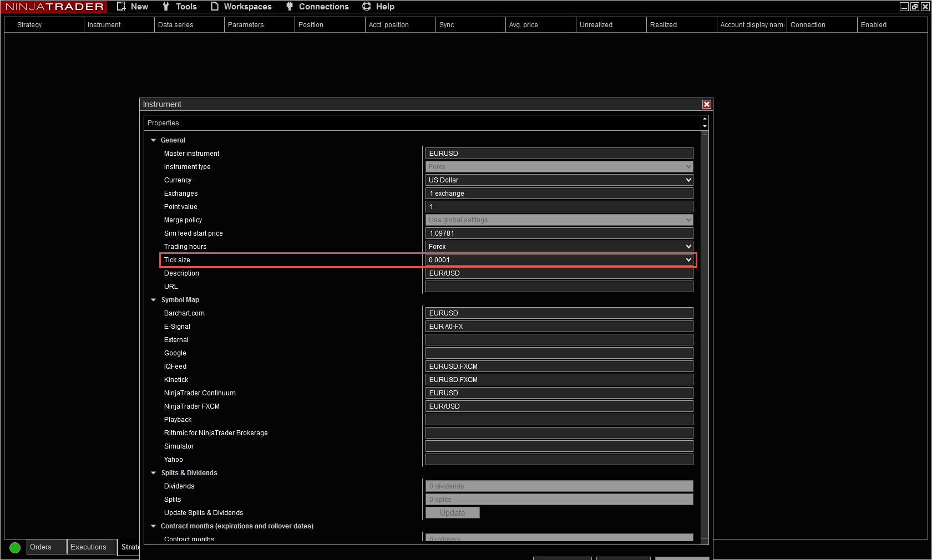Click the Help lifebuoy icon

click(367, 7)
